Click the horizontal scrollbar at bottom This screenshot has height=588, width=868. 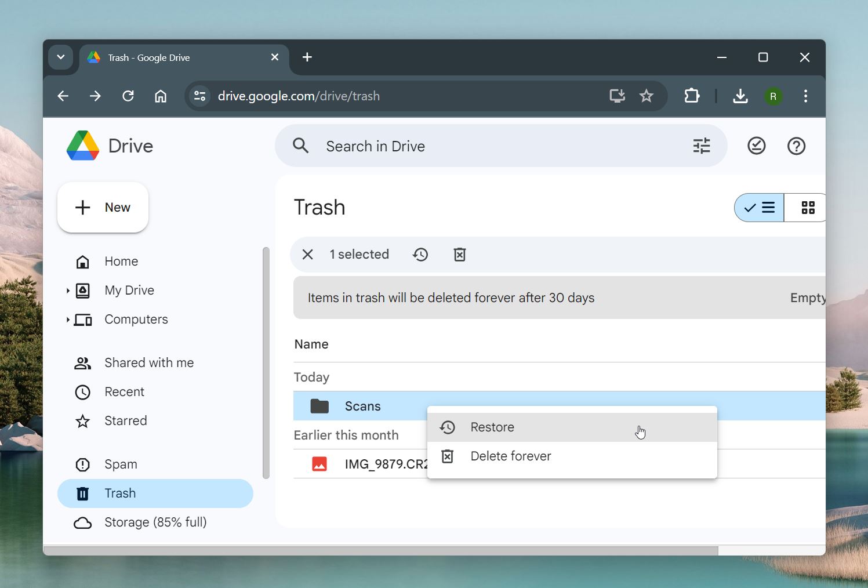click(x=381, y=550)
